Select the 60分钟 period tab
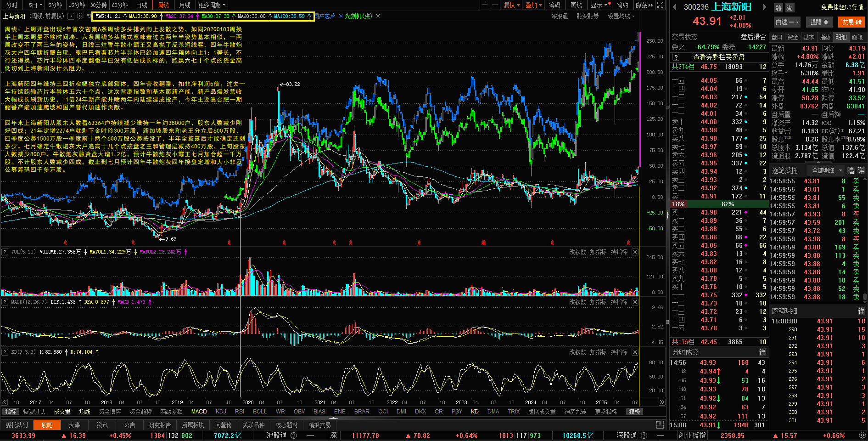Viewport: 868px width, 441px height. coord(120,5)
